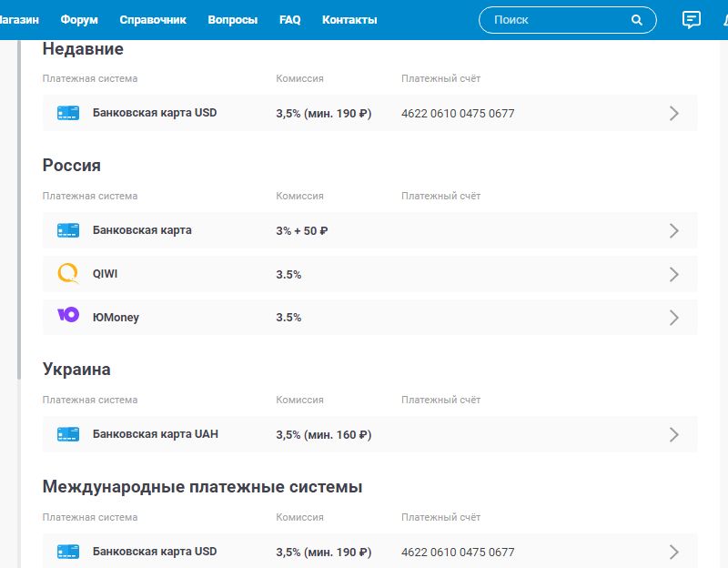Click the chat messages icon in header
The width and height of the screenshot is (728, 568).
tap(692, 20)
